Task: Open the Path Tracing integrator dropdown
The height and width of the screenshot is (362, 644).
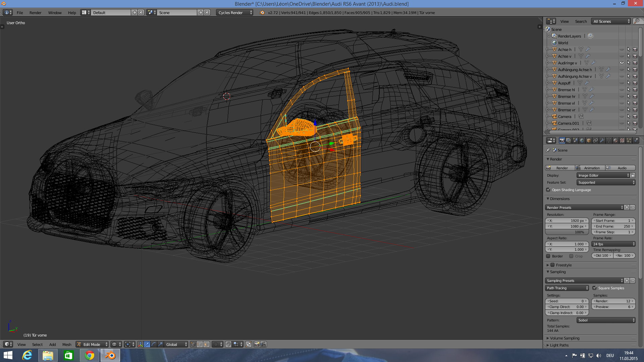Action: click(x=567, y=288)
